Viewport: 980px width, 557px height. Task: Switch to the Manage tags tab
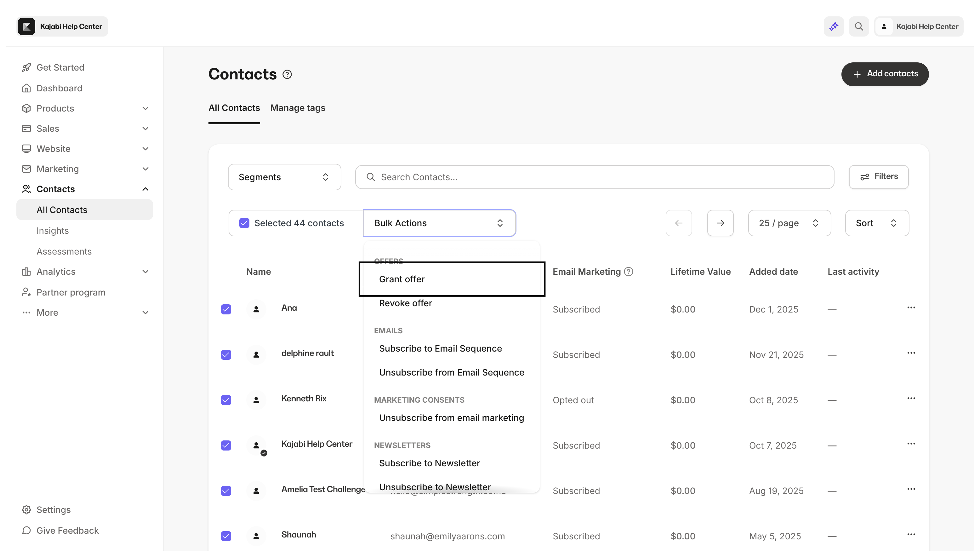click(298, 108)
